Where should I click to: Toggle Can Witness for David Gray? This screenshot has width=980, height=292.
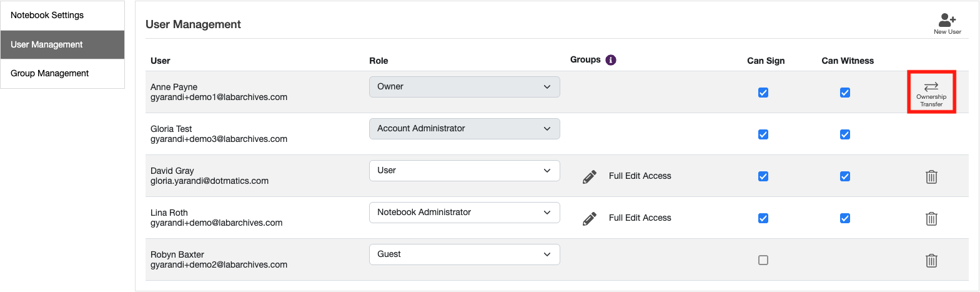point(845,176)
